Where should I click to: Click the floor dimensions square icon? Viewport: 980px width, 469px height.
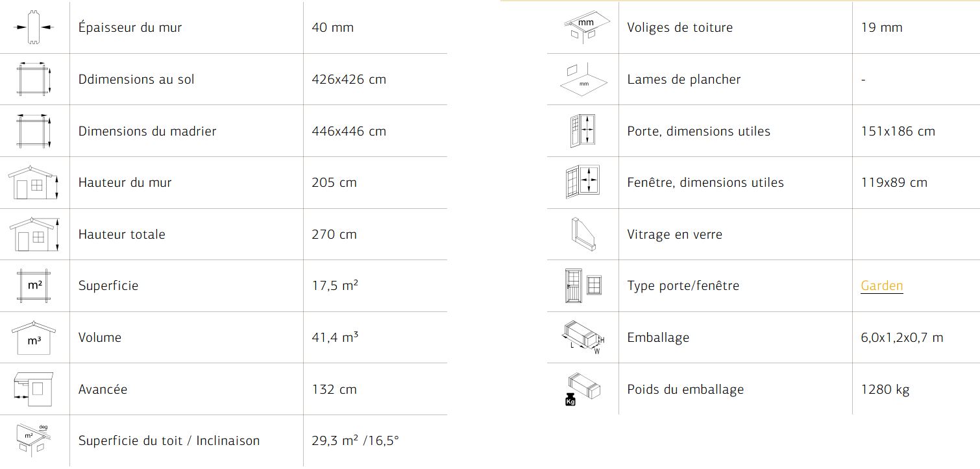point(34,79)
